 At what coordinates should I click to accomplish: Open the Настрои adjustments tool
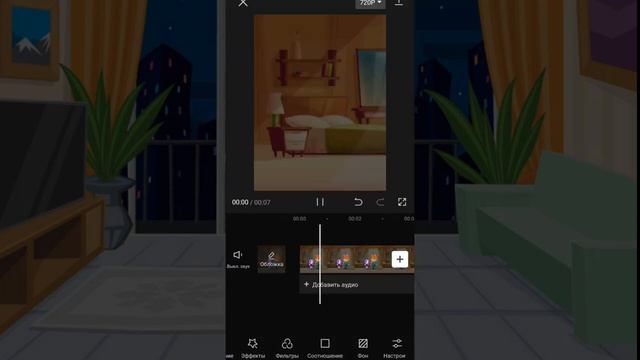pos(395,348)
